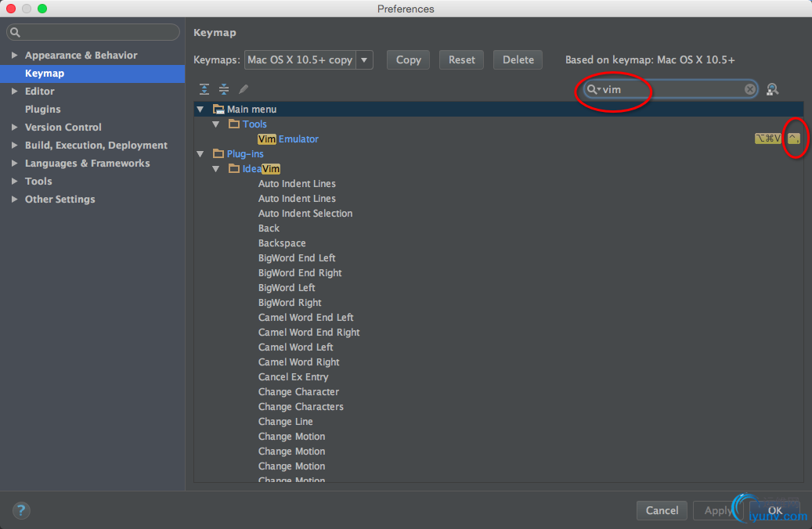
Task: Select the Camel Word End Left action
Action: click(x=306, y=317)
